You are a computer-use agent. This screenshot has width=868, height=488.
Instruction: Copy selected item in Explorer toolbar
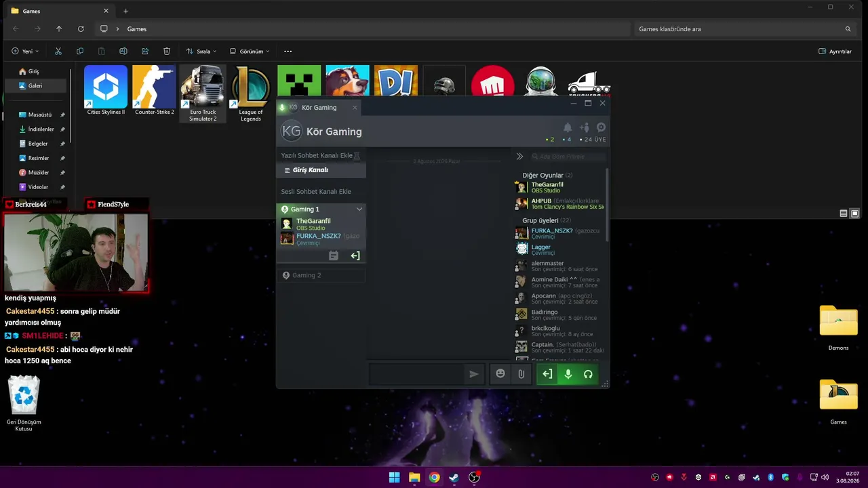pyautogui.click(x=80, y=51)
